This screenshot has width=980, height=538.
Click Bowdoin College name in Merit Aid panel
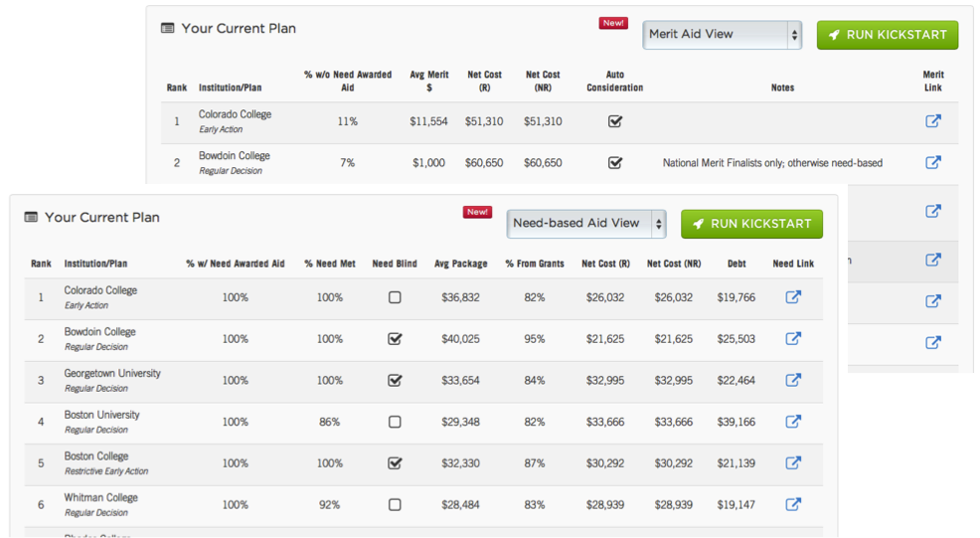[x=235, y=155]
